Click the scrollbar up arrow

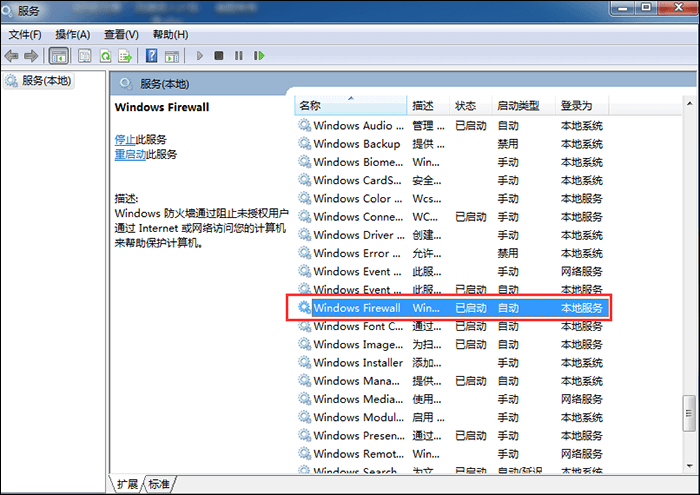[x=690, y=104]
